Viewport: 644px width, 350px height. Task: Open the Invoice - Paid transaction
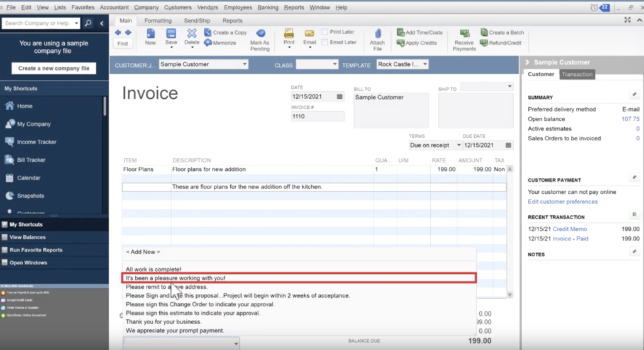coord(570,239)
